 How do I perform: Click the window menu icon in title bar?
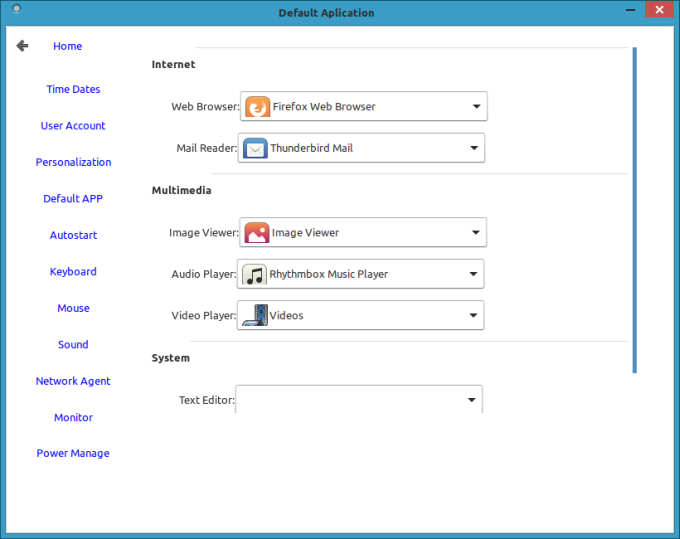tap(15, 11)
